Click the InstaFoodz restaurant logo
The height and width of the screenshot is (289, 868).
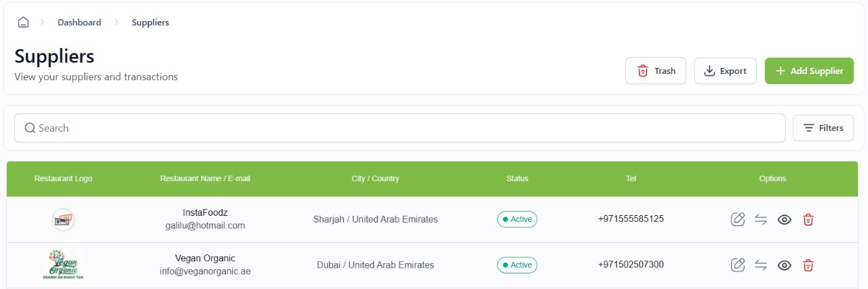63,219
